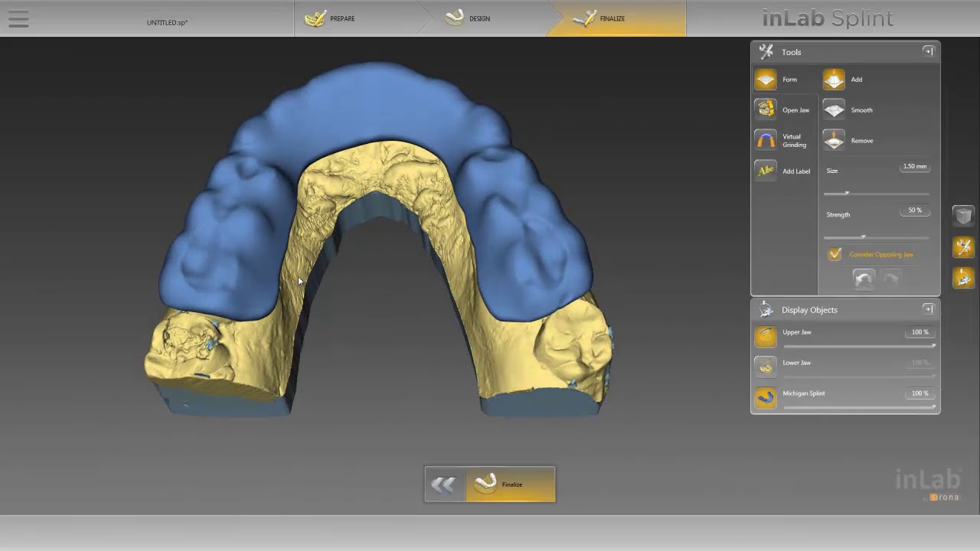Collapse the Tools panel with its pin button
This screenshot has width=980, height=551.
928,51
